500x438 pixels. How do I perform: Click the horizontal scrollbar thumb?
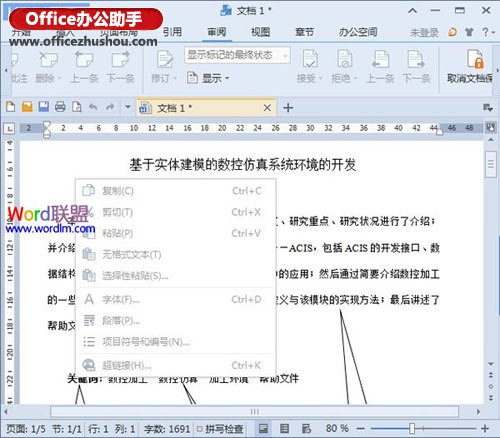pyautogui.click(x=255, y=412)
